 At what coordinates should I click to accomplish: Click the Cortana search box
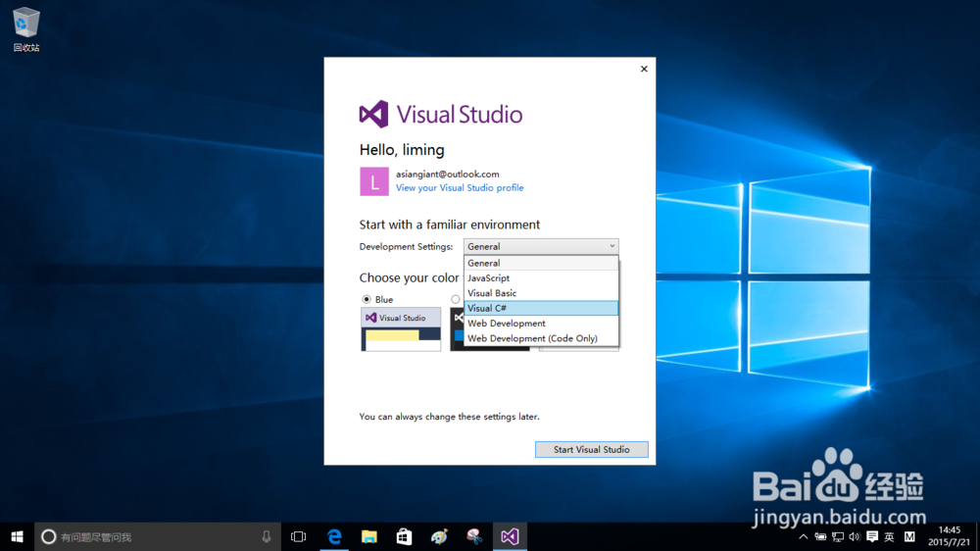(x=158, y=536)
